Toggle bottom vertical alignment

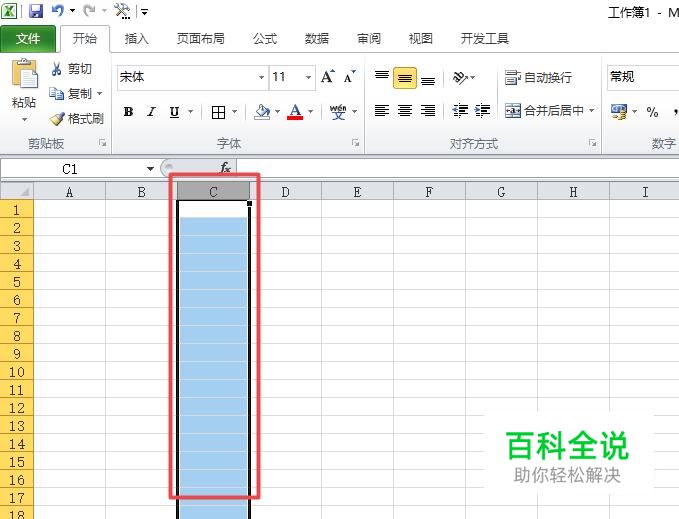(428, 80)
